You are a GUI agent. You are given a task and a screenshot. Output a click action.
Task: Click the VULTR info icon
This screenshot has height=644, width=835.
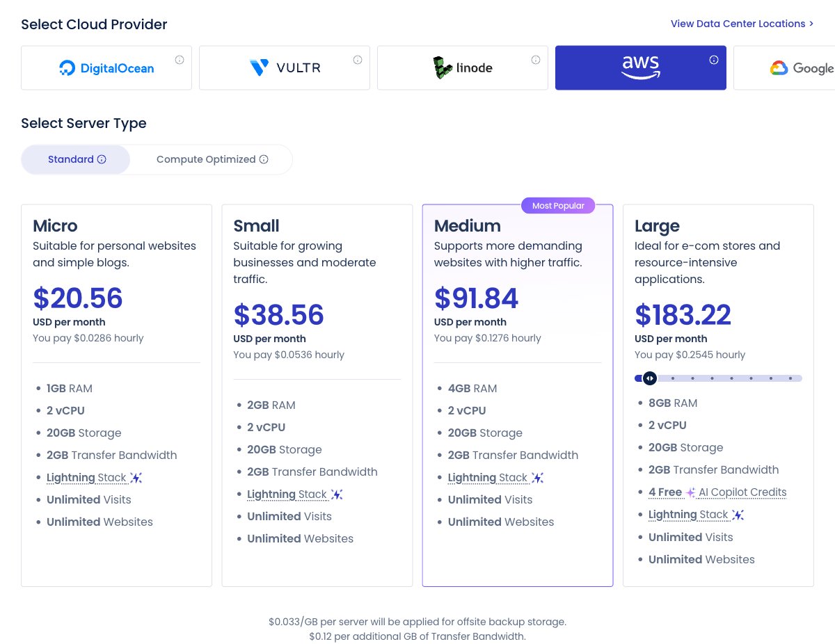click(358, 60)
